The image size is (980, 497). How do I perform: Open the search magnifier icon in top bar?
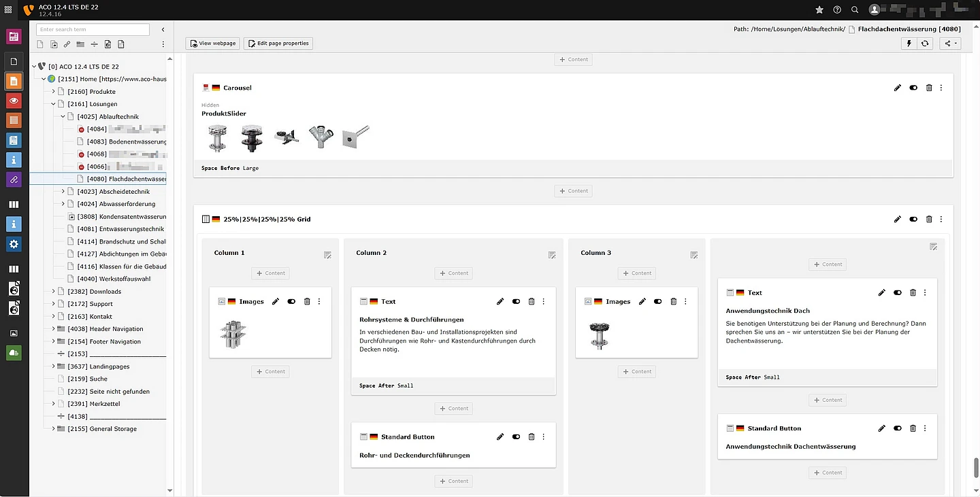click(x=855, y=10)
